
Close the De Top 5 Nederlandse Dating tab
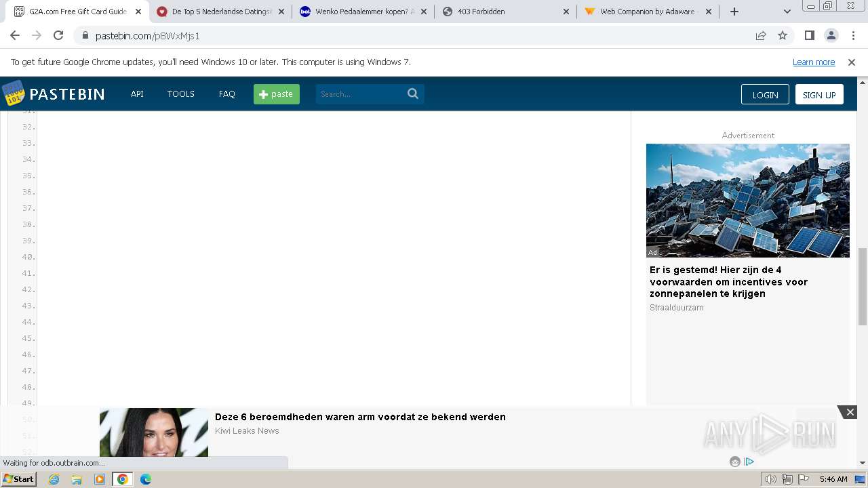point(281,12)
